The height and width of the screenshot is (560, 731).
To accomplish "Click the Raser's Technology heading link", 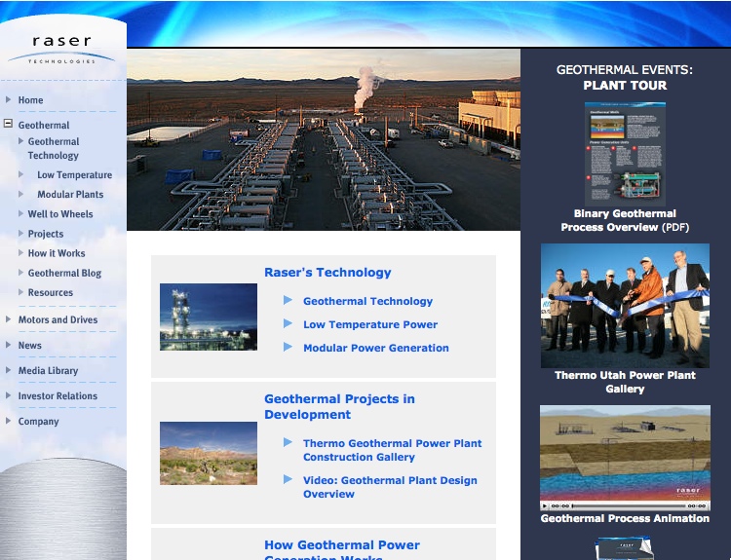I will (327, 273).
